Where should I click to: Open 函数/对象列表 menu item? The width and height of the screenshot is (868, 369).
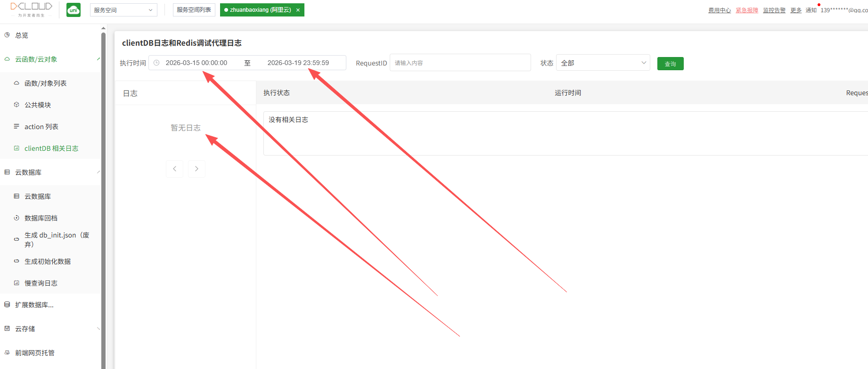coord(45,83)
